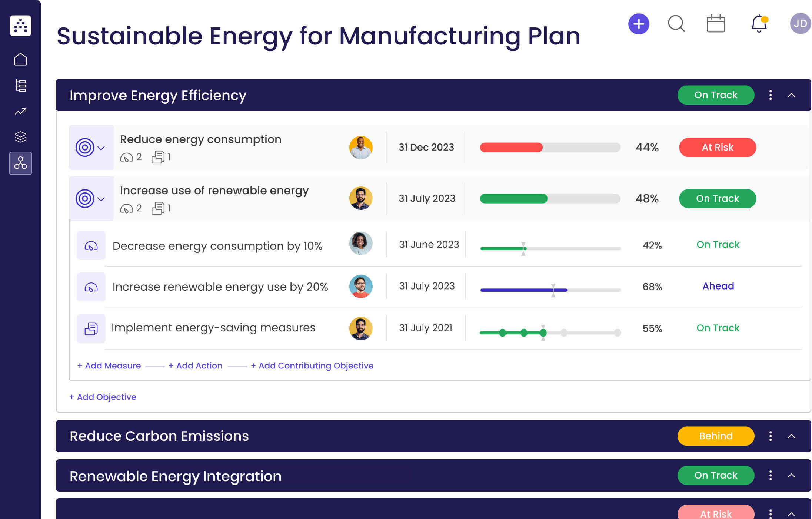
Task: Open the three-dot menu on Improve Energy Efficiency
Action: pyautogui.click(x=770, y=95)
